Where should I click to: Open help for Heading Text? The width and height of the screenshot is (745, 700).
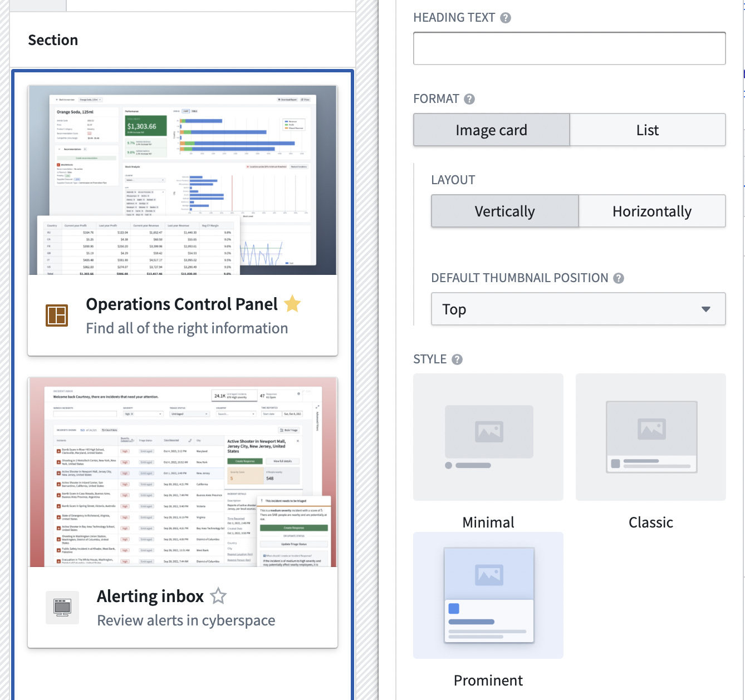[x=506, y=18]
